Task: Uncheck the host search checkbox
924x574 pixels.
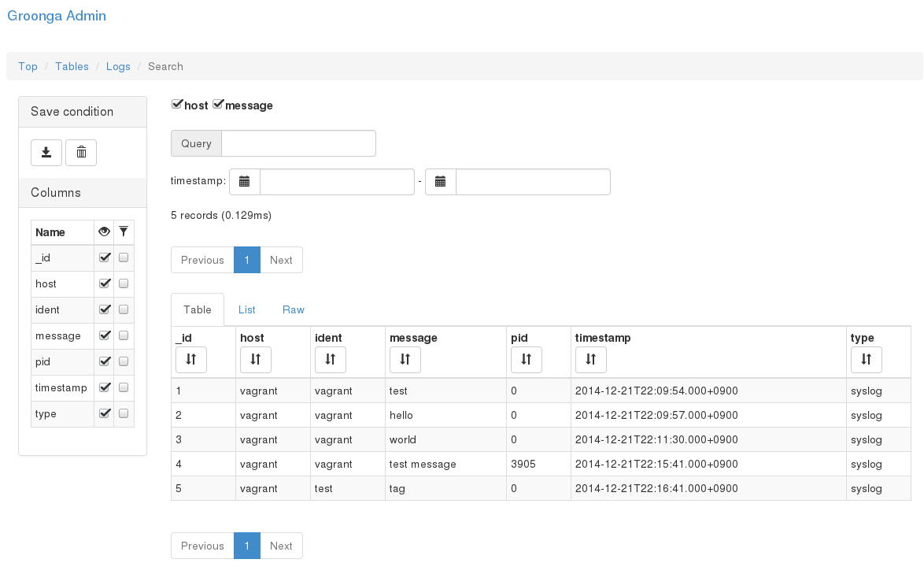Action: tap(176, 103)
